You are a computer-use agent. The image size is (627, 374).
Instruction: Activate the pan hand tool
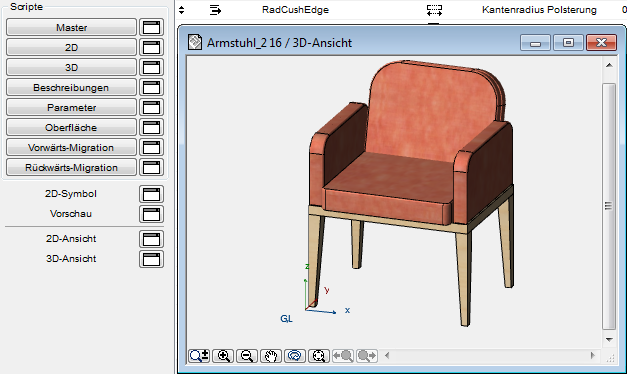[271, 356]
